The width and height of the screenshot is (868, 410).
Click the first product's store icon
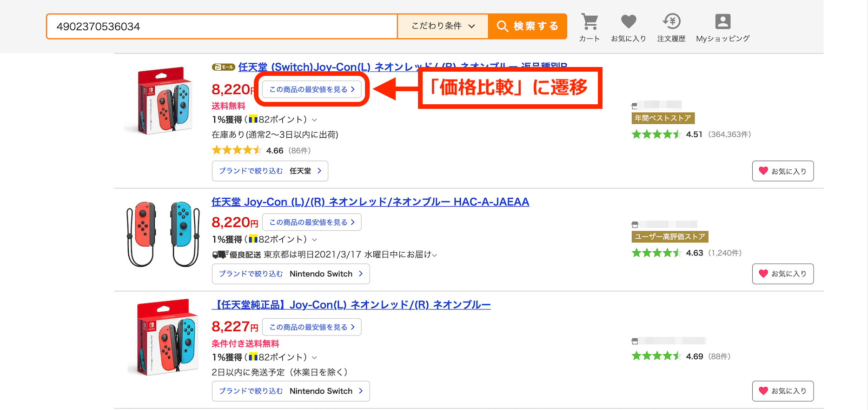click(x=635, y=106)
